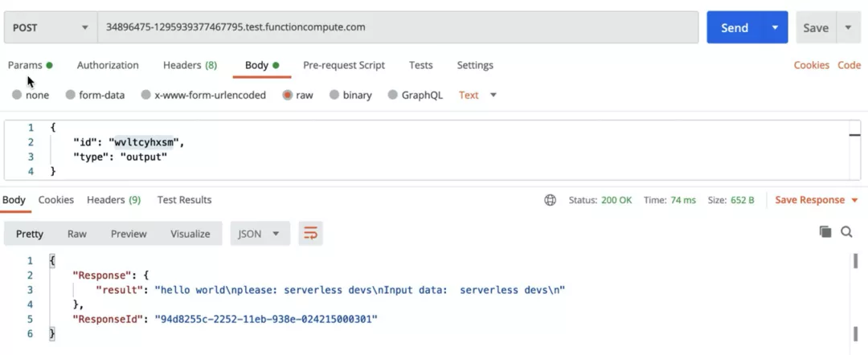The height and width of the screenshot is (355, 868).
Task: Open the Pre-request Script tab
Action: pyautogui.click(x=344, y=65)
